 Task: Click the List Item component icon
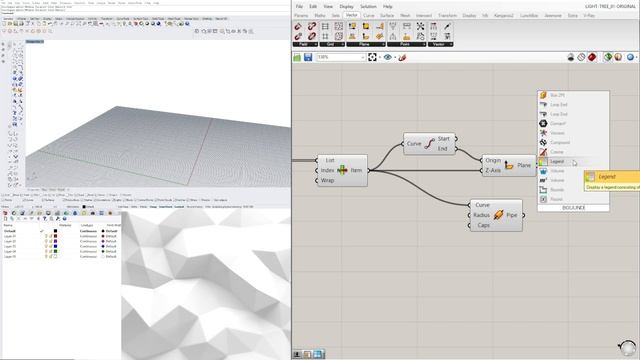point(342,170)
